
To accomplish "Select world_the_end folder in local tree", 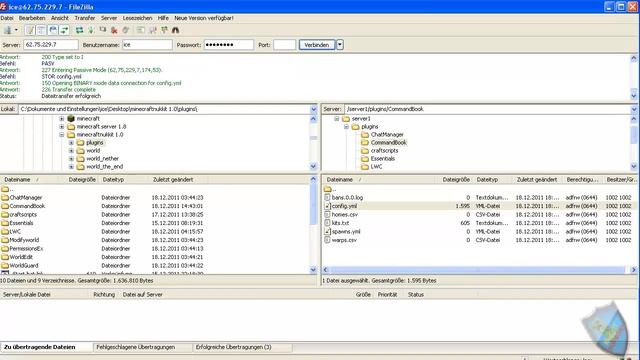I will (x=104, y=167).
